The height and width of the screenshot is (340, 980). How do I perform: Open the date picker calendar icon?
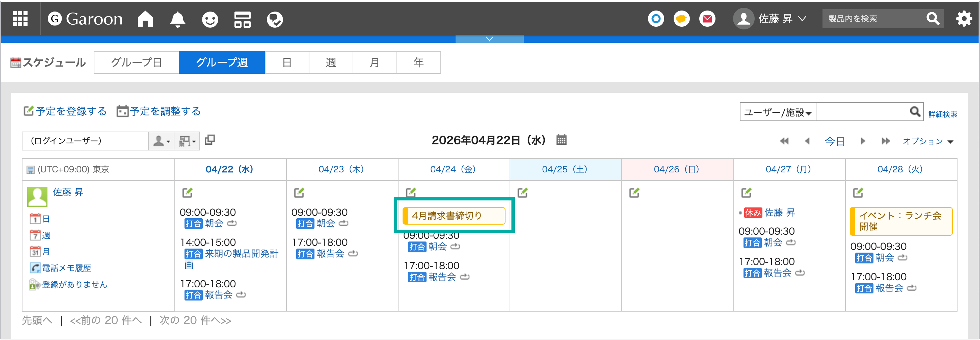point(561,140)
